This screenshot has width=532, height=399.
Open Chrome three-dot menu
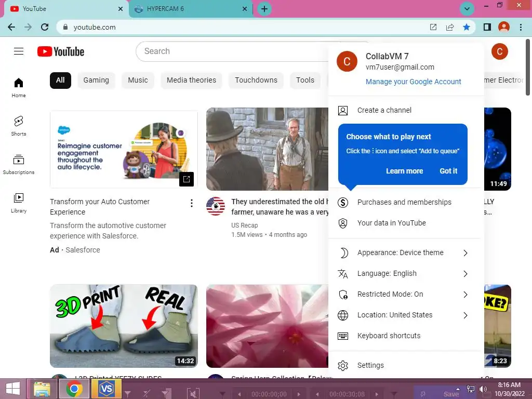coord(521,27)
